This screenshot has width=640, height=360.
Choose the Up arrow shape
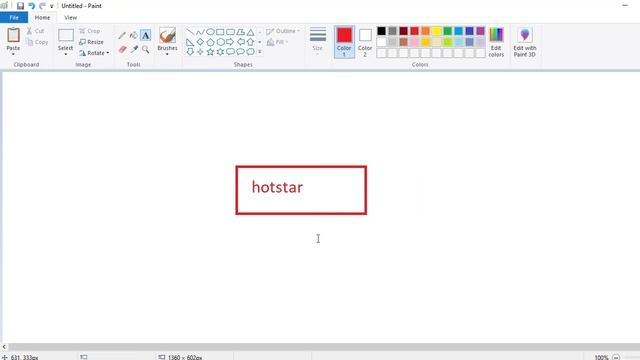pyautogui.click(x=250, y=42)
